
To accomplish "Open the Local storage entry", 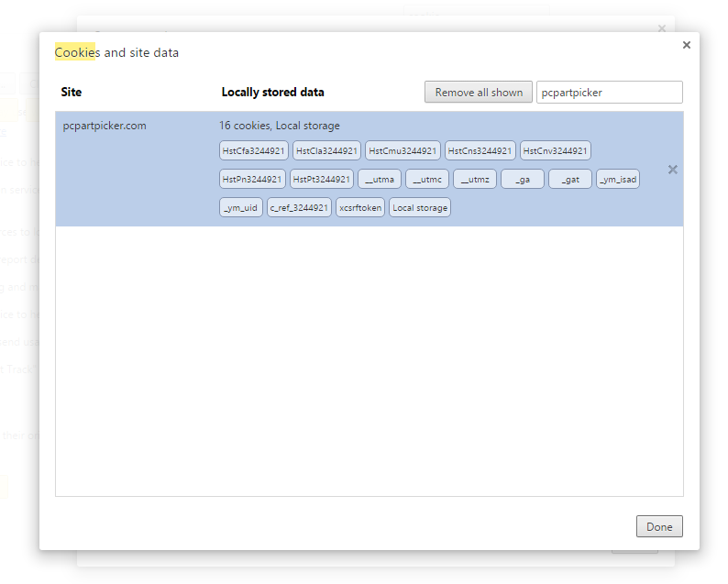I will point(420,207).
